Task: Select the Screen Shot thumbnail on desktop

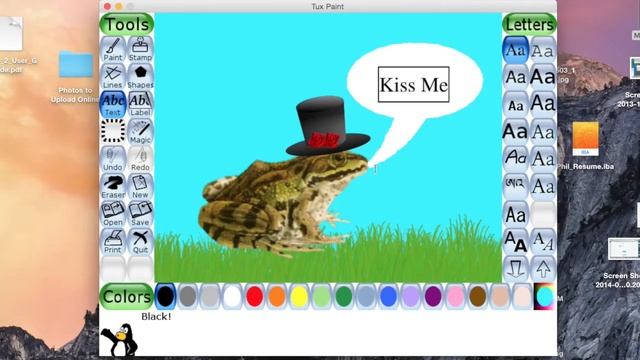Action: point(622,263)
